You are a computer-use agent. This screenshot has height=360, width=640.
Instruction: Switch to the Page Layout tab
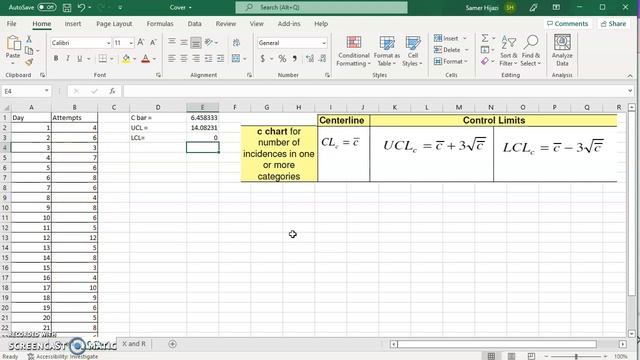click(114, 24)
